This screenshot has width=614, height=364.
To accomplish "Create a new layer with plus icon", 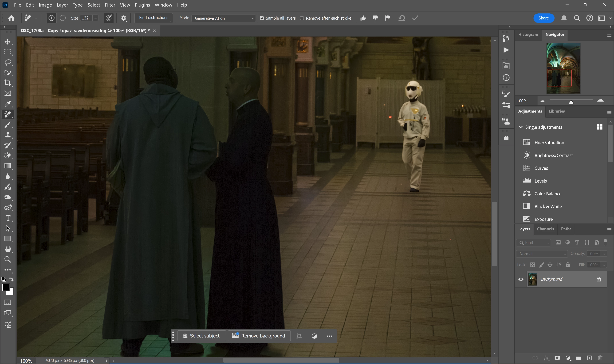I will (x=589, y=358).
